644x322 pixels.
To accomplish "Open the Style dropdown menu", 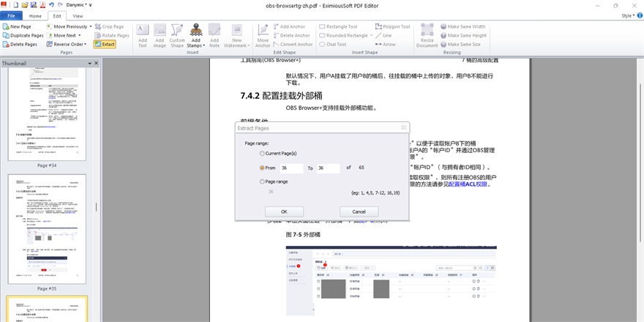I will click(628, 15).
